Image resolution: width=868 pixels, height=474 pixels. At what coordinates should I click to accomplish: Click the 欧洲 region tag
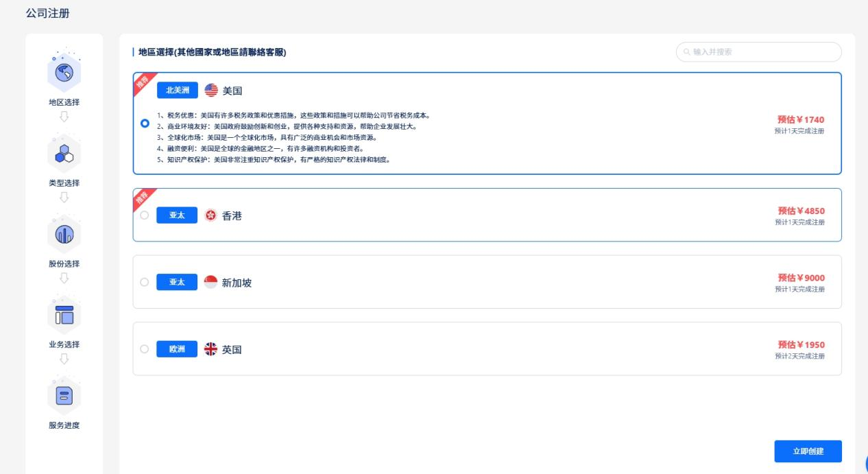pyautogui.click(x=177, y=349)
